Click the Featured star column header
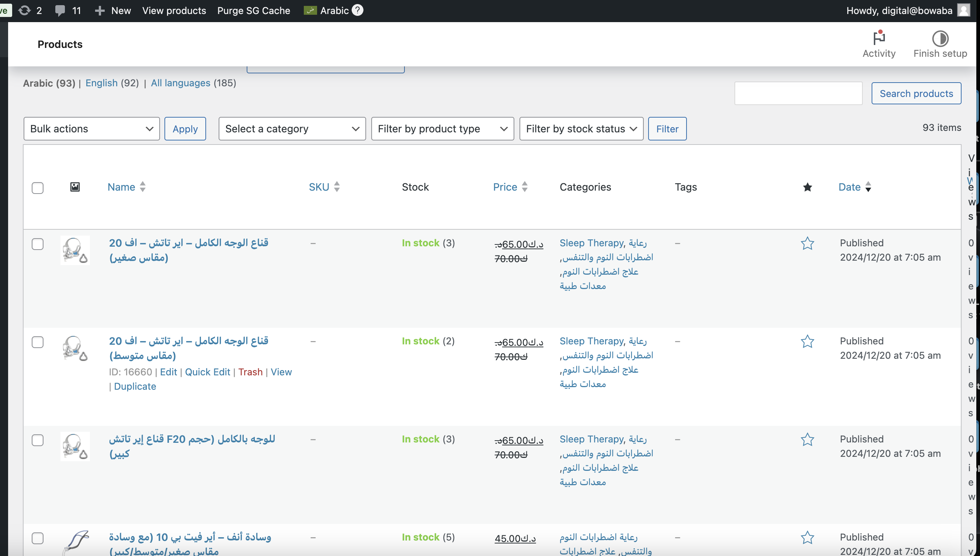The width and height of the screenshot is (980, 556). pos(807,187)
